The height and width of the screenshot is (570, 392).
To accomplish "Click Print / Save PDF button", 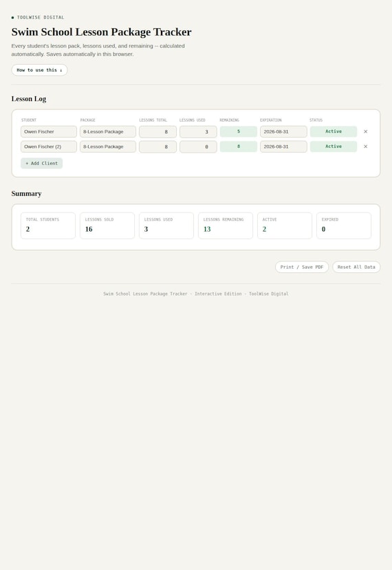I will point(302,267).
